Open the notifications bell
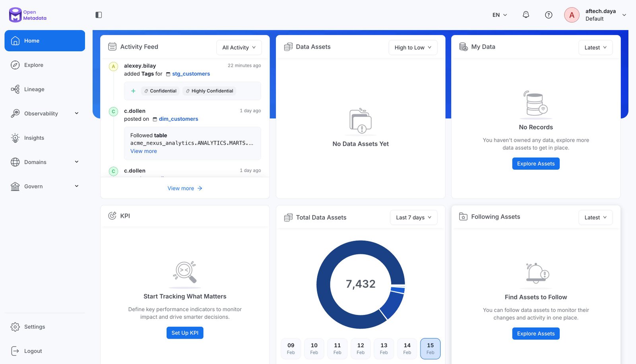 click(525, 15)
